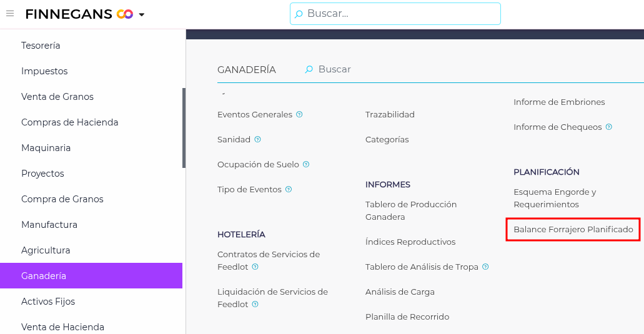This screenshot has width=644, height=334.
Task: Click help icon beside Tipo de Eventos
Action: point(289,189)
